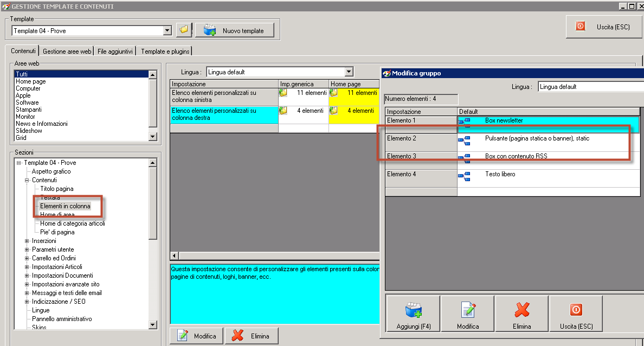This screenshot has width=644, height=346.
Task: Click Lingua default field in Modifica gruppo
Action: coord(591,87)
